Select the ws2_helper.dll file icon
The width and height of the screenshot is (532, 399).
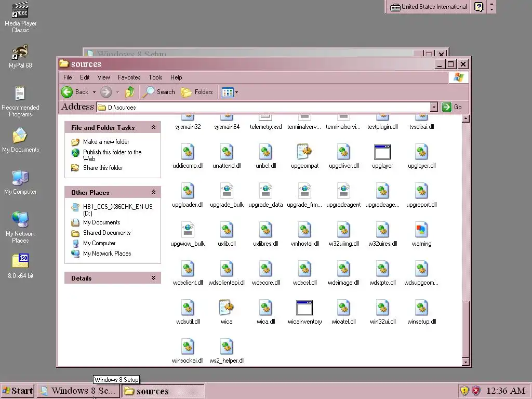pos(227,347)
